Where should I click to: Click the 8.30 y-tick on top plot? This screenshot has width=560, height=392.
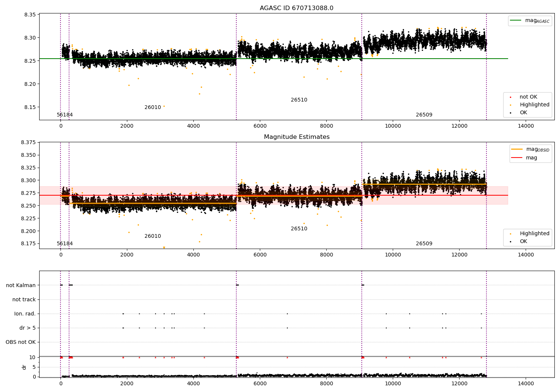point(30,38)
